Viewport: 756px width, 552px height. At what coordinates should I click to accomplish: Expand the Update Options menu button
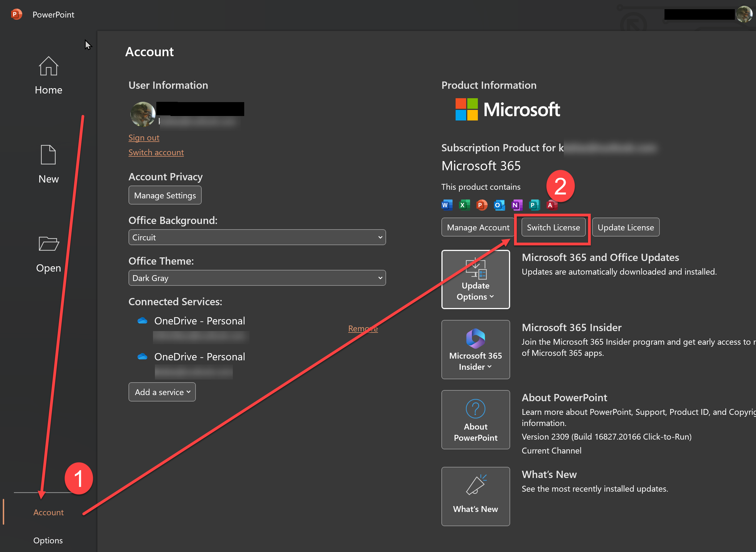(475, 279)
